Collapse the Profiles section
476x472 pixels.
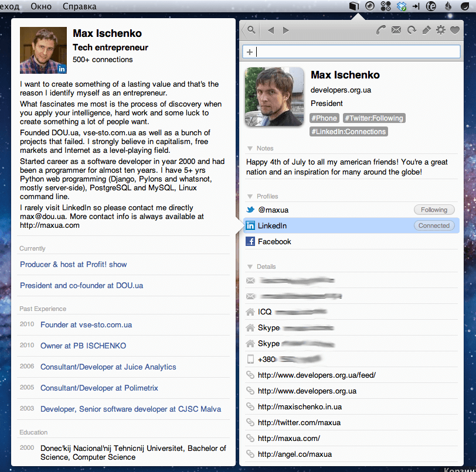tap(250, 196)
